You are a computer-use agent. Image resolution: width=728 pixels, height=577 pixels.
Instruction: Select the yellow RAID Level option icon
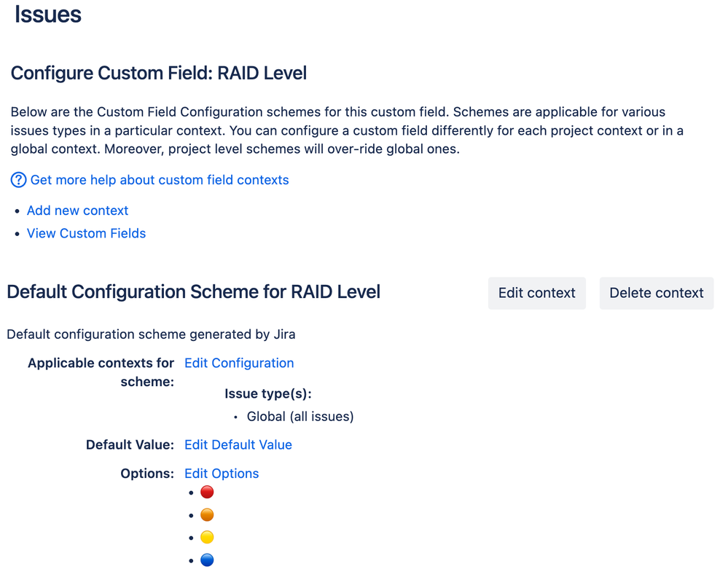pyautogui.click(x=207, y=537)
